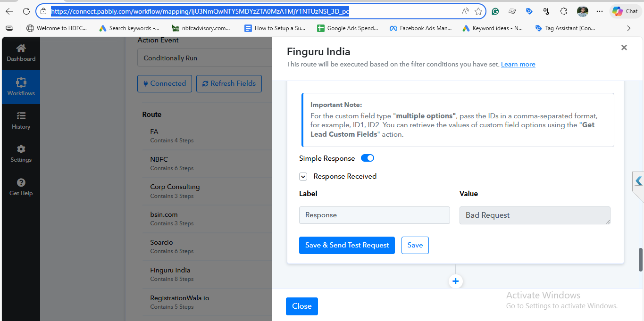Click the Important Note heading
Viewport: 644px width, 321px height.
(336, 105)
